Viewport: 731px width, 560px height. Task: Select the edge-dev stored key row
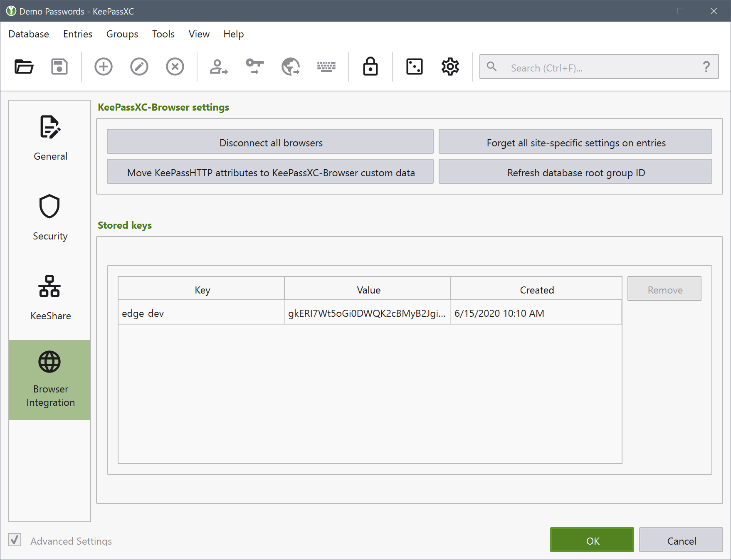(x=369, y=313)
